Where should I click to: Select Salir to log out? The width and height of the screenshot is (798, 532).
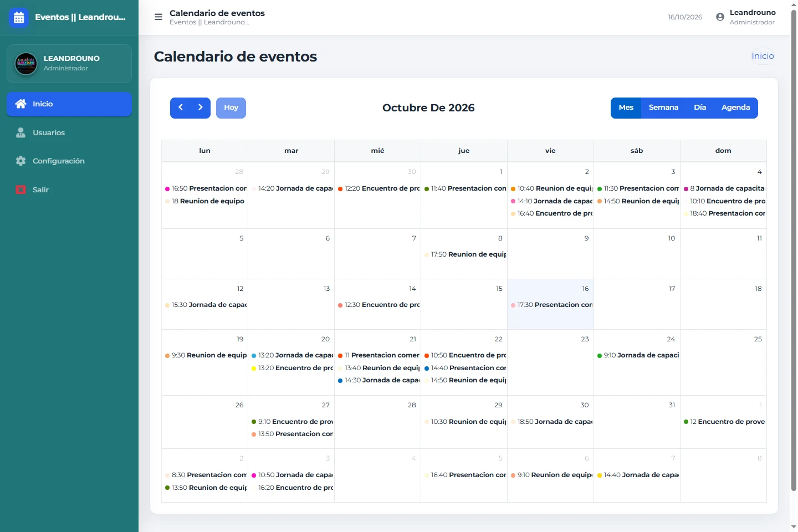tap(69, 190)
